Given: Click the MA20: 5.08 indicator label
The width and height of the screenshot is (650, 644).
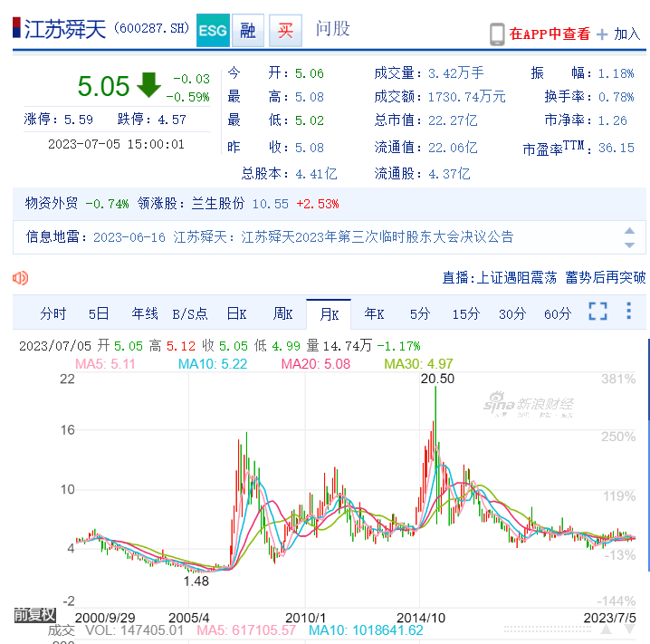Looking at the screenshot, I should point(316,364).
